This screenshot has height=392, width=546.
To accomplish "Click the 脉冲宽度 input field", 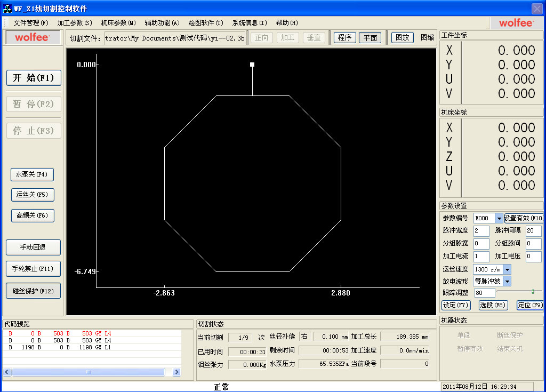I will tap(481, 231).
